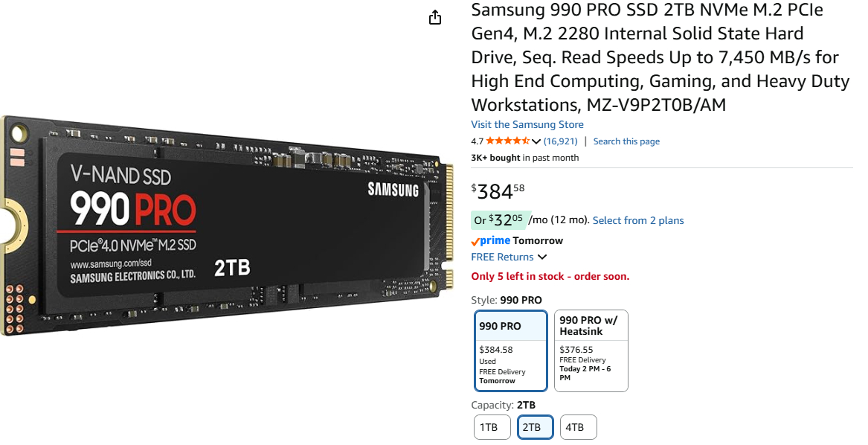Image resolution: width=868 pixels, height=445 pixels.
Task: Click the FREE Returns link text
Action: click(x=502, y=257)
